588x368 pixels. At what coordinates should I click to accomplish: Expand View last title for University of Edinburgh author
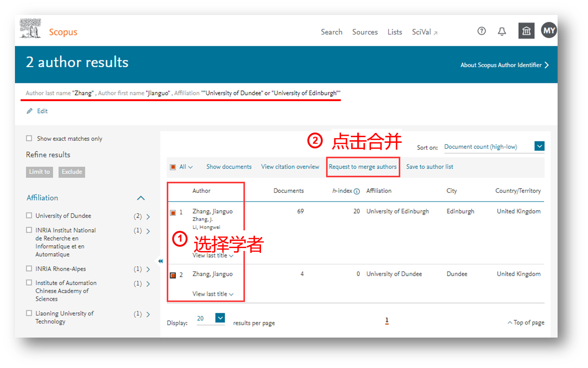tap(213, 256)
